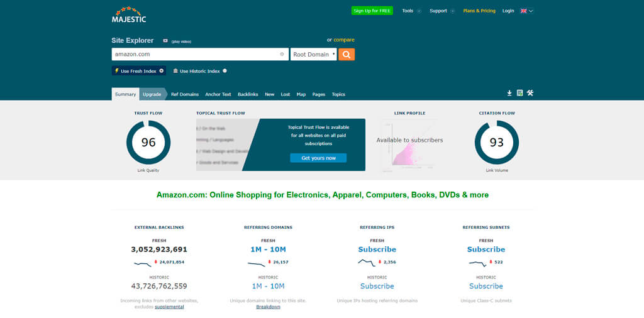The width and height of the screenshot is (644, 318).
Task: Click the download data icon
Action: [x=509, y=93]
